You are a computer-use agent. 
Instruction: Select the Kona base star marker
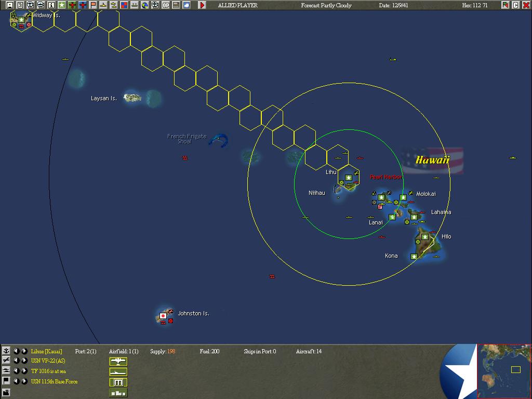(x=414, y=257)
